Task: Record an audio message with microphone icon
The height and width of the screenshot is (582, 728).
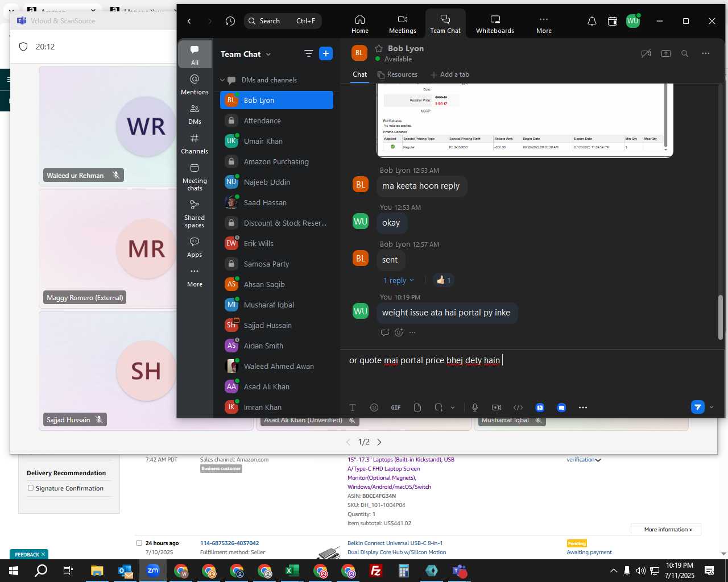Action: (x=475, y=408)
